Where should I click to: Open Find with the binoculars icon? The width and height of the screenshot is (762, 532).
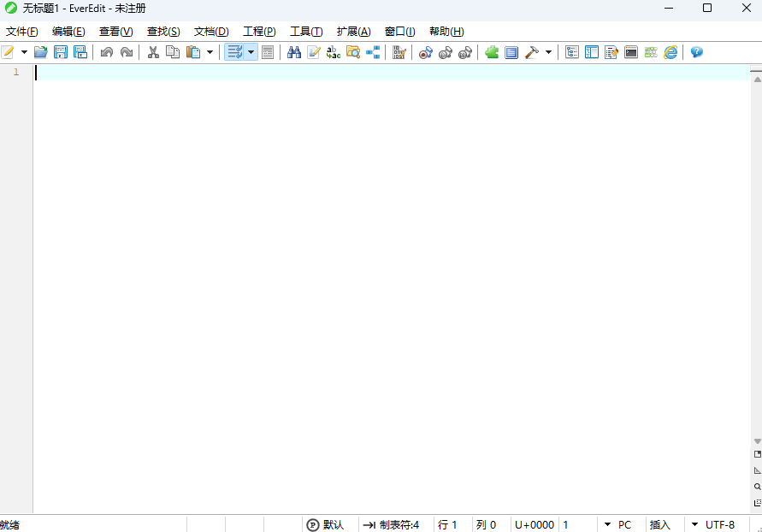(x=294, y=51)
